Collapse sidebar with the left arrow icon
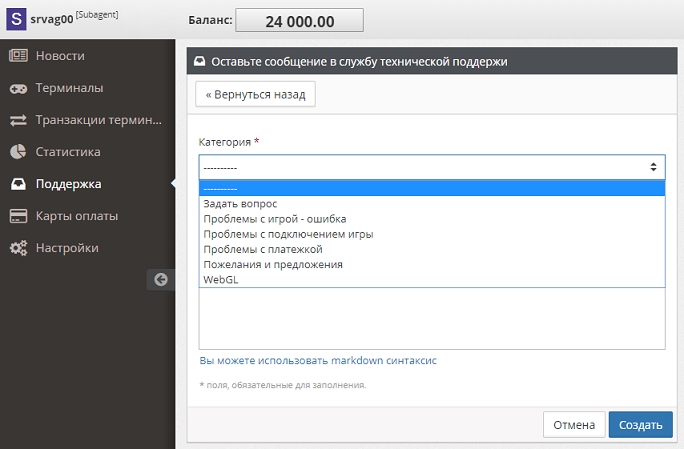This screenshot has width=684, height=449. tap(160, 280)
